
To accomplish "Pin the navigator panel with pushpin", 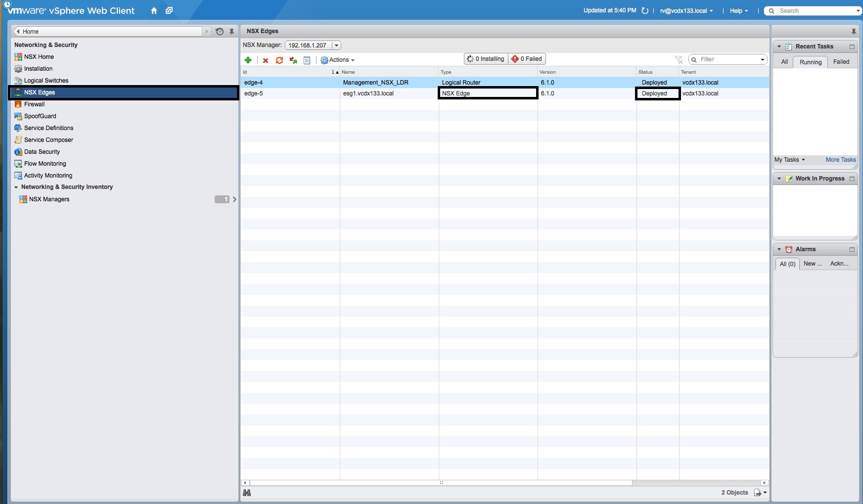I will (231, 32).
